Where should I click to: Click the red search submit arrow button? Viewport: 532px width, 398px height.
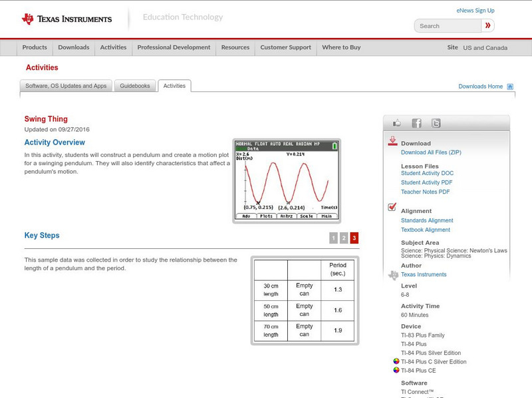(488, 26)
